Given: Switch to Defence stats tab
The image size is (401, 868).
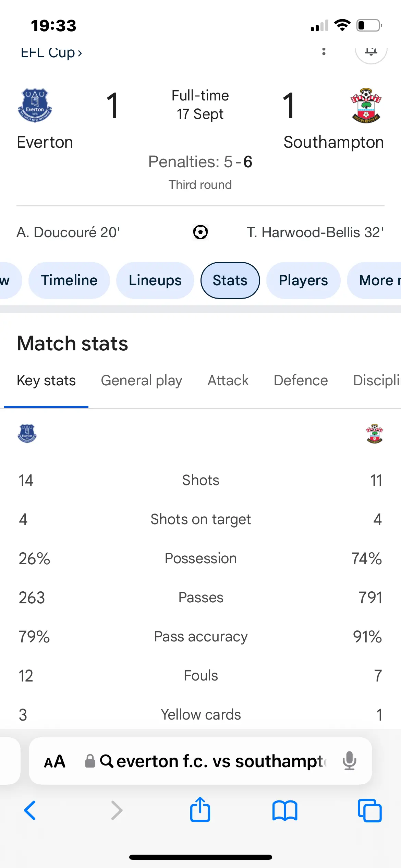Looking at the screenshot, I should pos(301,381).
